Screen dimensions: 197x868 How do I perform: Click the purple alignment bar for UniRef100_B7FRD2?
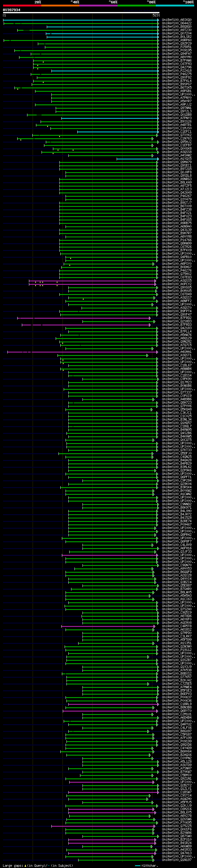(x=84, y=318)
